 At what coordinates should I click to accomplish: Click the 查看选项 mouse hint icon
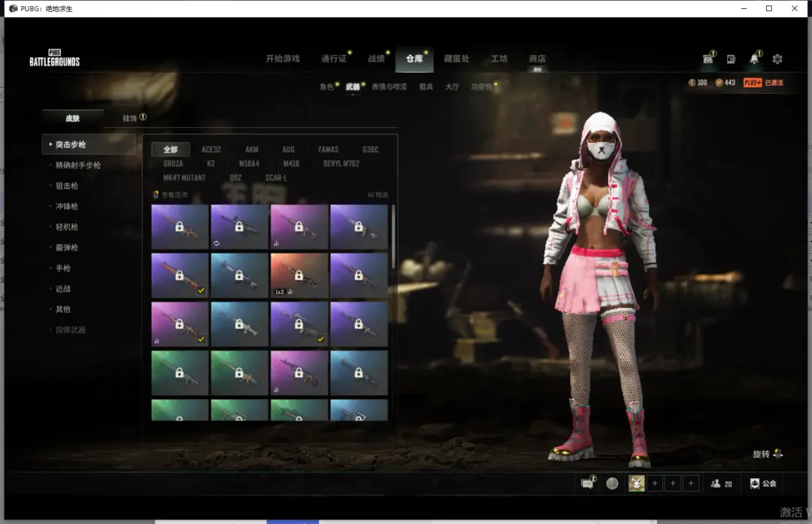156,195
